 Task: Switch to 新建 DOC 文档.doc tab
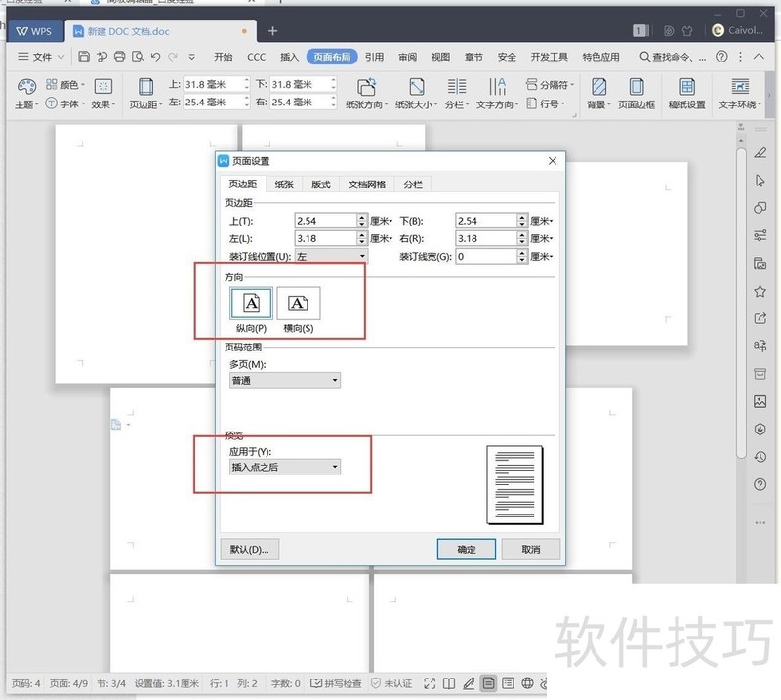coord(161,31)
